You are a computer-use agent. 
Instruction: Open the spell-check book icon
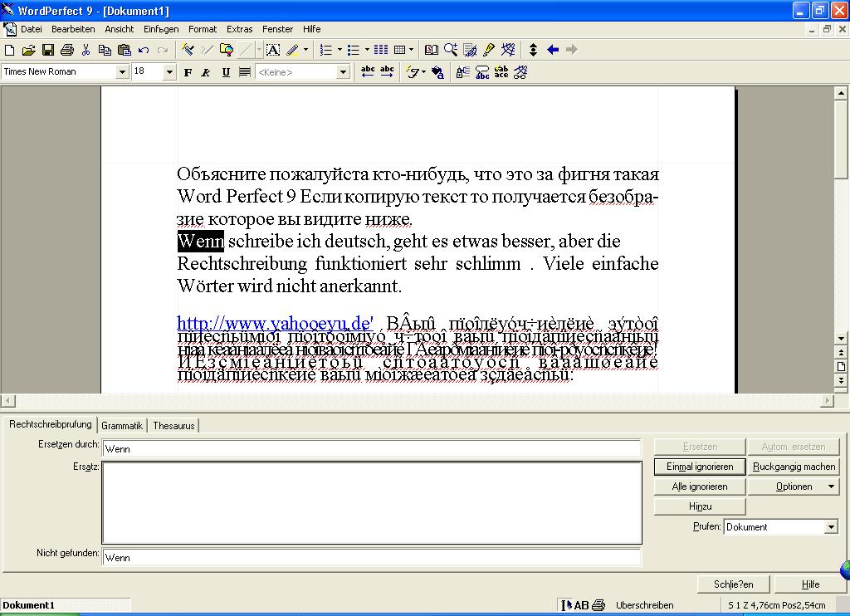pyautogui.click(x=432, y=51)
